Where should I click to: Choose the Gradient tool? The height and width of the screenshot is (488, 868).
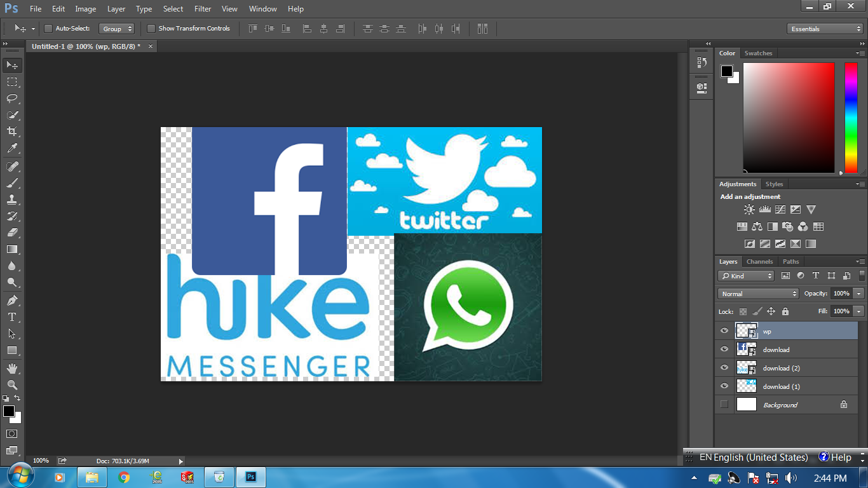(x=12, y=249)
